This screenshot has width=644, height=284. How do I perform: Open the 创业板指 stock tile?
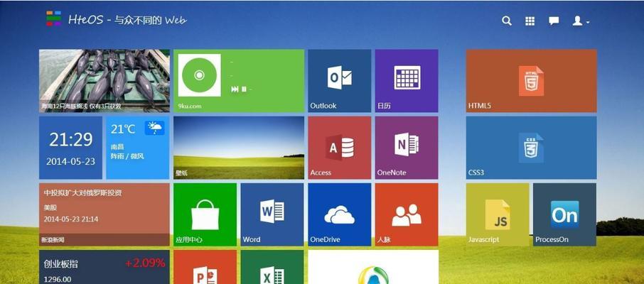104,267
